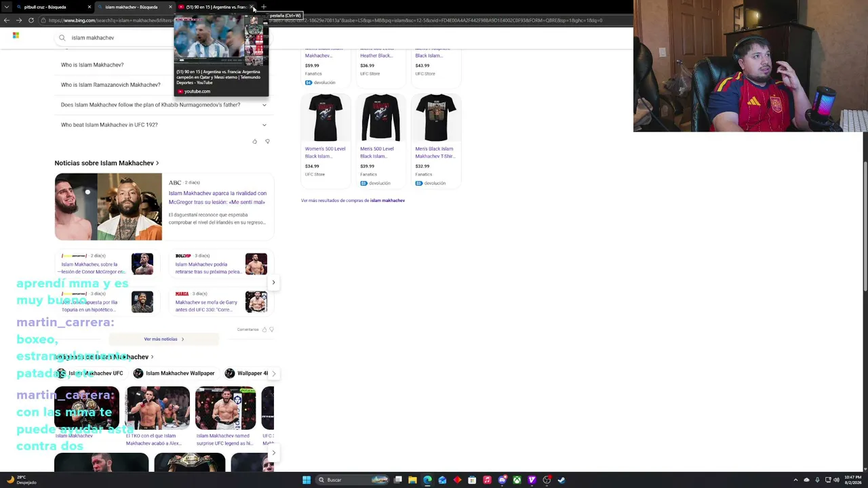Like the news section with thumbs up
The height and width of the screenshot is (488, 868).
click(x=264, y=329)
